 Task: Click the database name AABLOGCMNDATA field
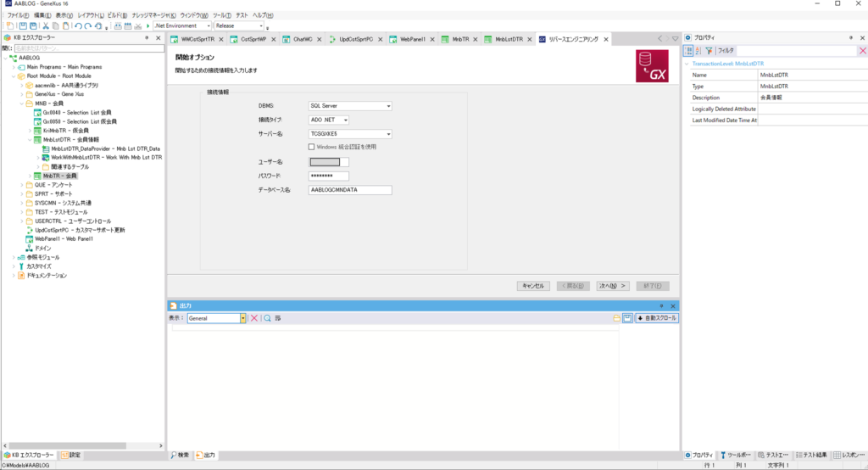pyautogui.click(x=350, y=189)
